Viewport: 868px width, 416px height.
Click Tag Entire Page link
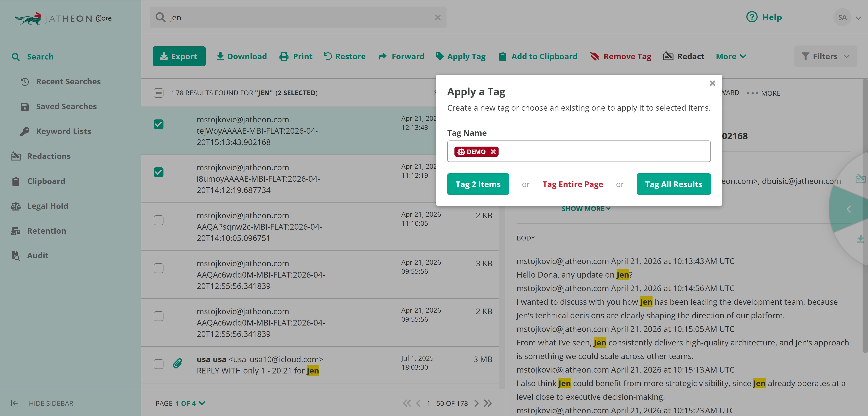coord(572,184)
